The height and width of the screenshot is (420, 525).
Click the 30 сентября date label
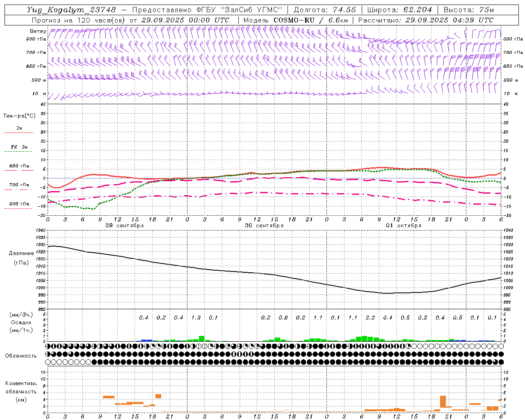tap(264, 226)
